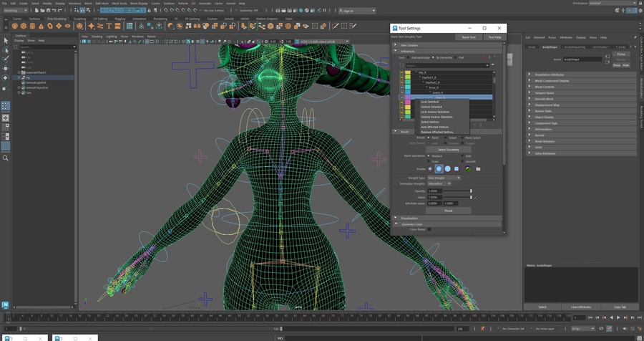Switch to the Rigging shelf tab
The image size is (644, 341).
click(x=119, y=19)
